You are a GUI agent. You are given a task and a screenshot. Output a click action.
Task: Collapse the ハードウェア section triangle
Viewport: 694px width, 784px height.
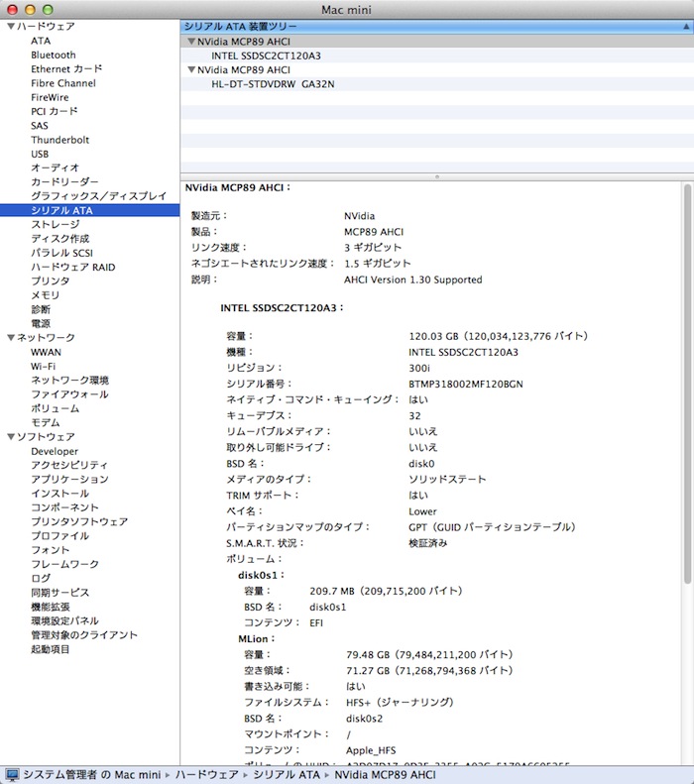[10, 27]
